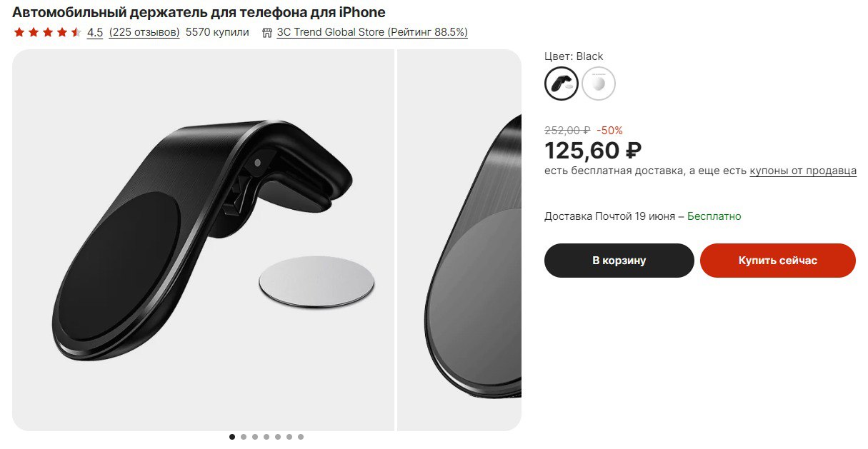Viewport: 868px width, 449px height.
Task: Go to the second carousel dot
Action: pos(244,437)
